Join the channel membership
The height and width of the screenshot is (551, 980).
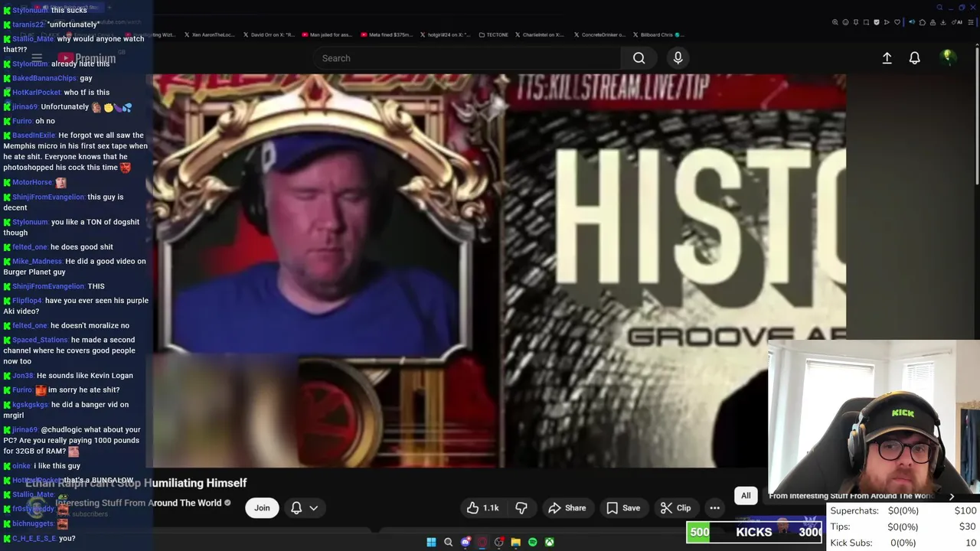point(262,508)
